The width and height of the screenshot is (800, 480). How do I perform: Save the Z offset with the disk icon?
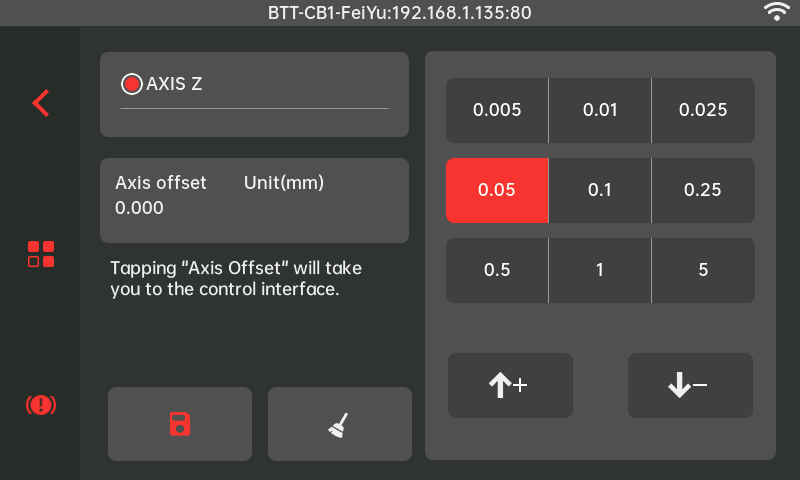180,424
